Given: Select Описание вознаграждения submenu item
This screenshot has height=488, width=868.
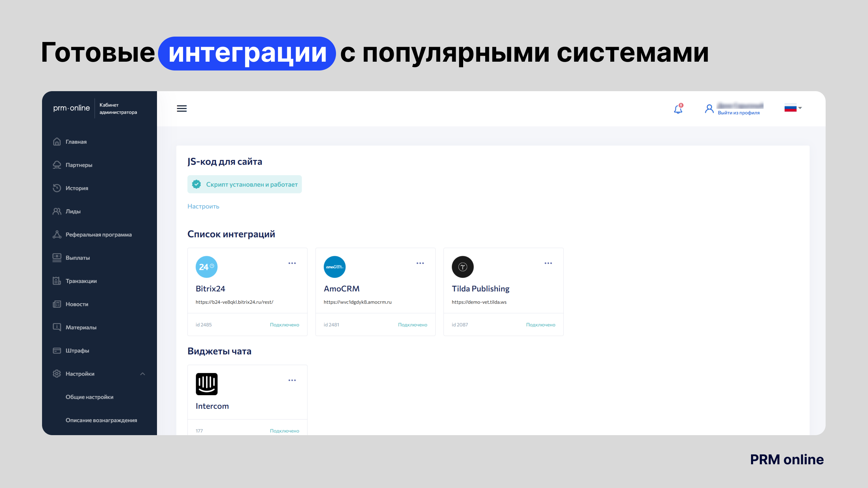Looking at the screenshot, I should 101,420.
